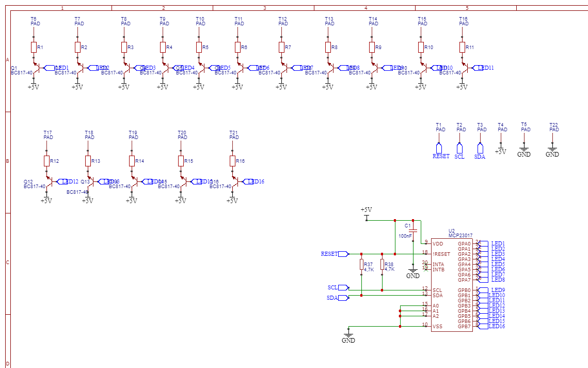
Task: Click the +5V supply symbol feeding VDD
Action: pyautogui.click(x=367, y=213)
